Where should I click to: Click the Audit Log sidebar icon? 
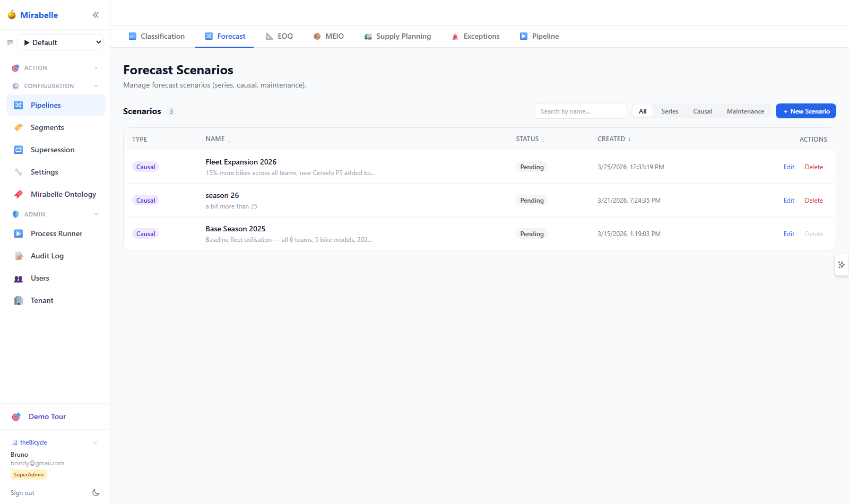19,256
